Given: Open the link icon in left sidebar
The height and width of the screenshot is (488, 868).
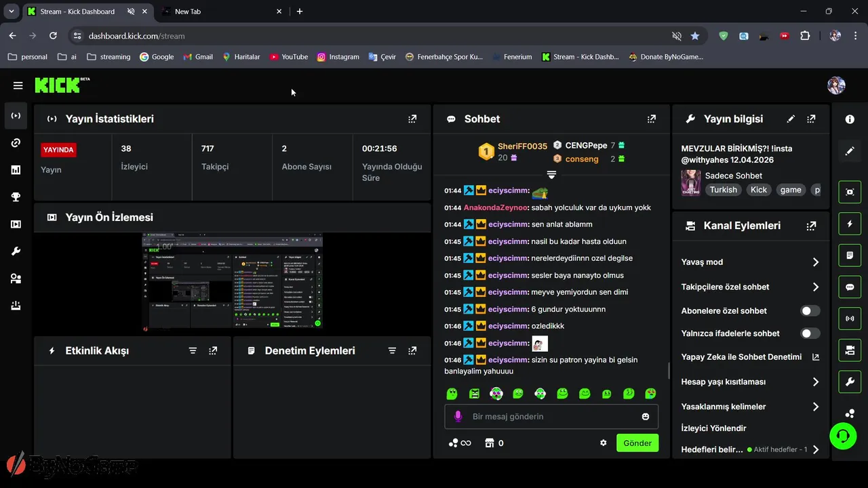Looking at the screenshot, I should click(x=16, y=143).
